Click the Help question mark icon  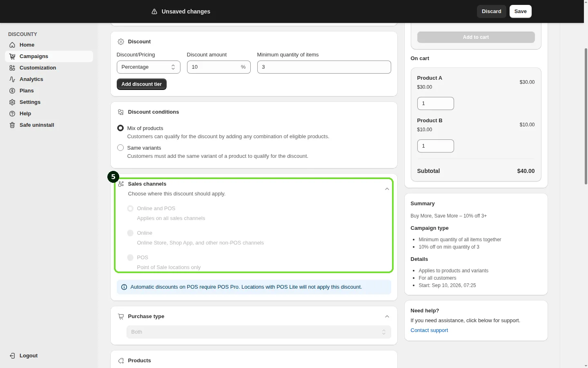click(x=12, y=114)
